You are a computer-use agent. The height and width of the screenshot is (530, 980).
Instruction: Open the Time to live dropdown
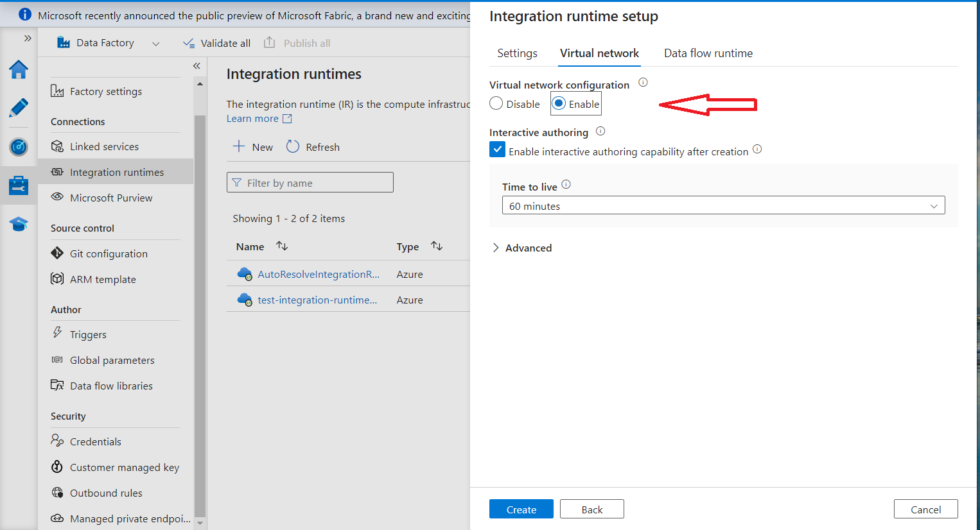[723, 205]
